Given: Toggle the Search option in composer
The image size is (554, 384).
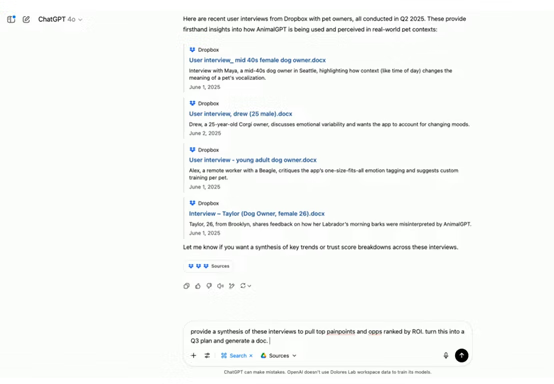Looking at the screenshot, I should coord(234,356).
